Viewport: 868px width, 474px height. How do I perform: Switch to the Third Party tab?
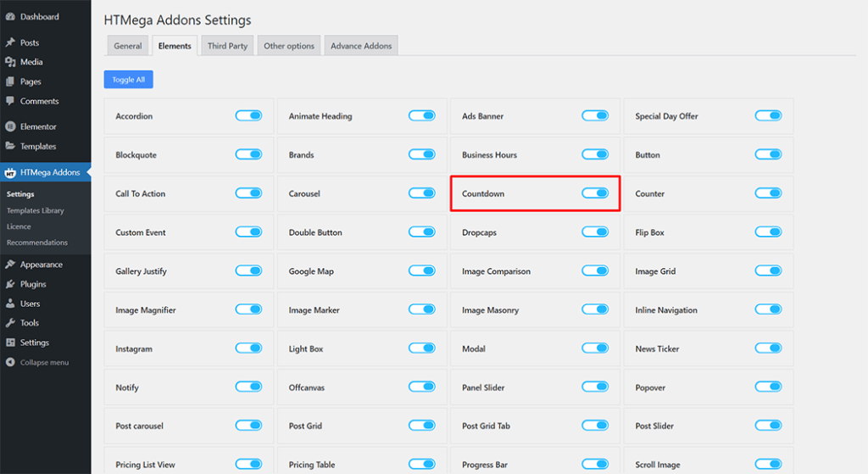coord(227,46)
